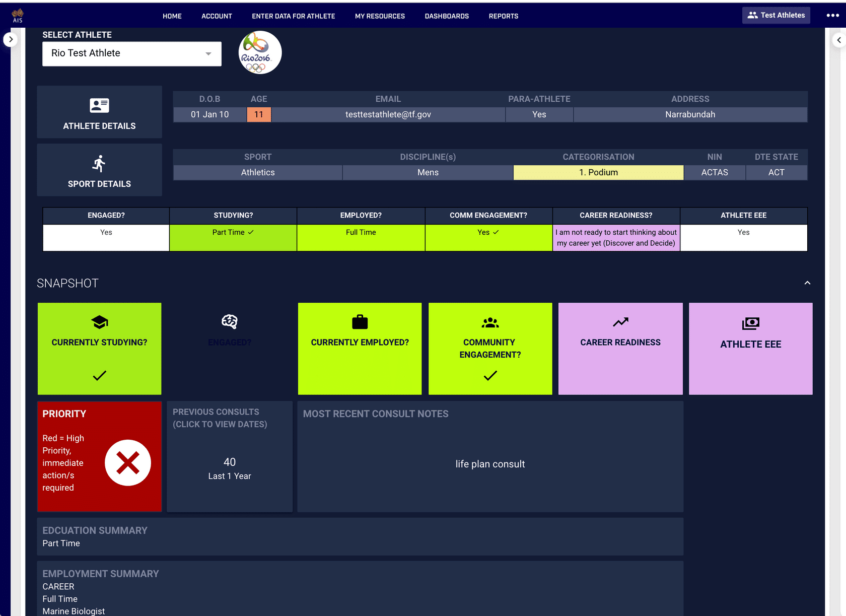846x616 pixels.
Task: Click the AIS logo icon
Action: [x=18, y=16]
